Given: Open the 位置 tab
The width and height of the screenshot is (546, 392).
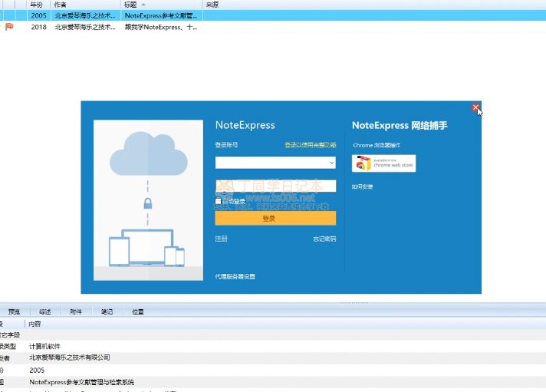Looking at the screenshot, I should click(137, 311).
